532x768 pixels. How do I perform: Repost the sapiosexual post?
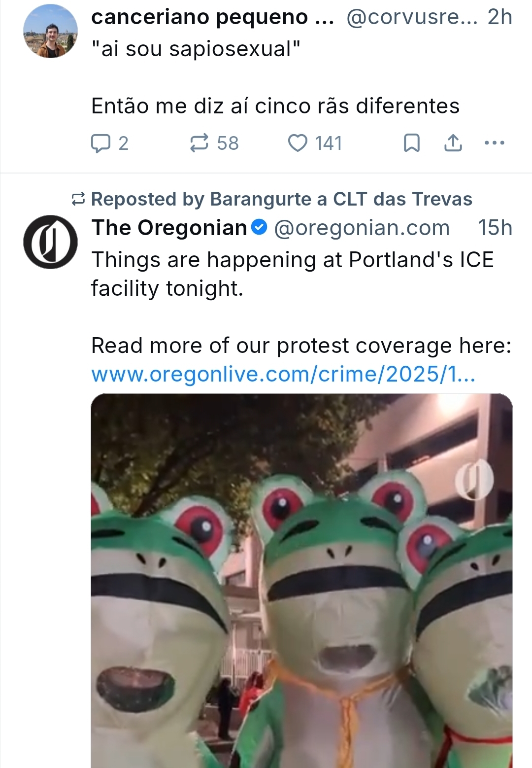pyautogui.click(x=199, y=143)
